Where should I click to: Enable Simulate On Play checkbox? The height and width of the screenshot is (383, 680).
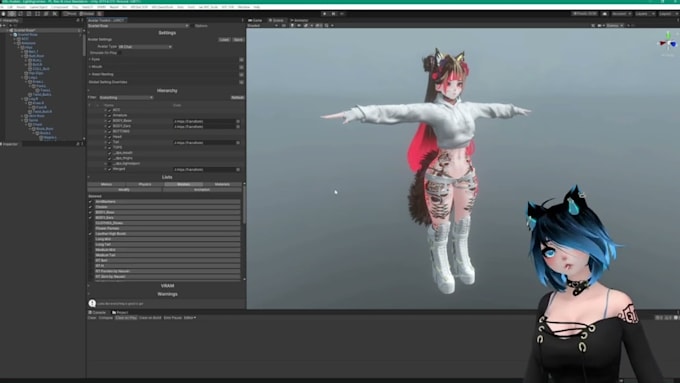click(x=119, y=53)
